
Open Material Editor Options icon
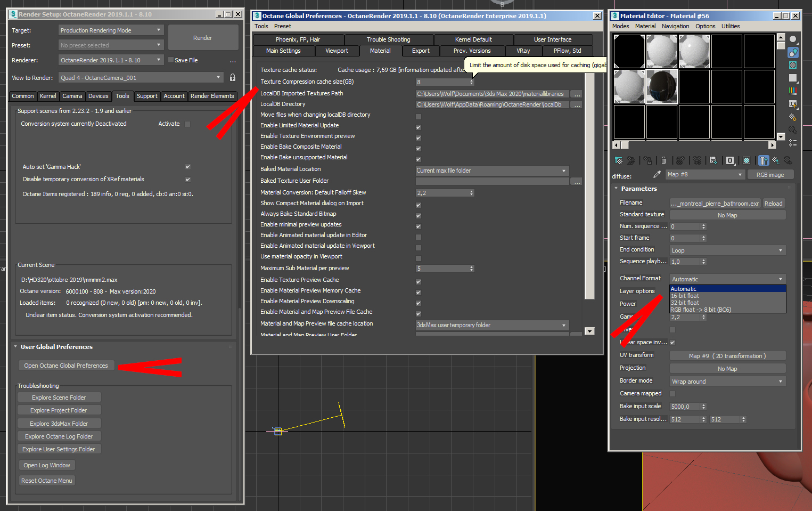point(793,117)
